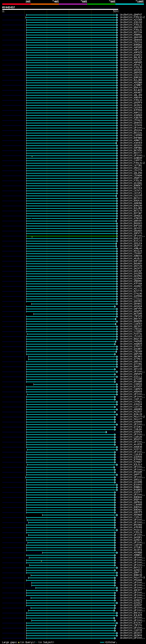Image resolution: width=146 pixels, height=644 pixels.
Task: Click the UniRef100_Q9FKT3 label
Action: coord(131,233)
